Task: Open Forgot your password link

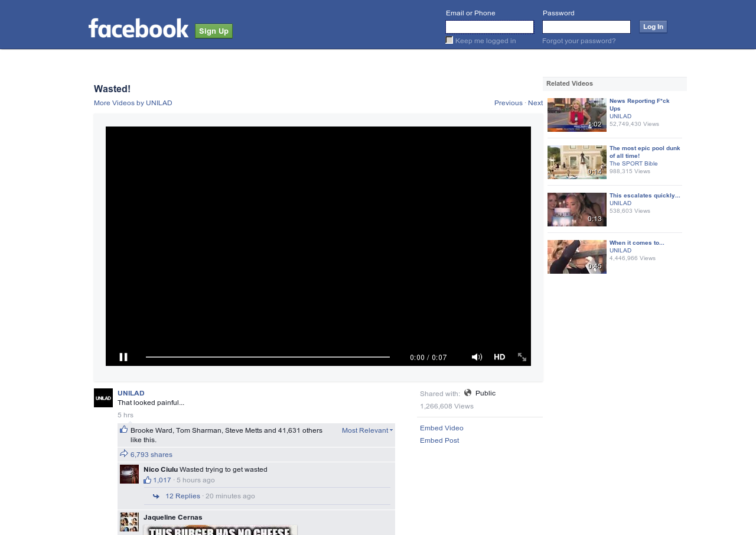Action: (579, 41)
